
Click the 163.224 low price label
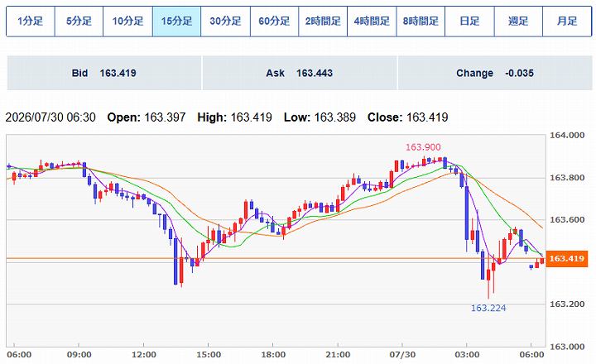click(488, 308)
